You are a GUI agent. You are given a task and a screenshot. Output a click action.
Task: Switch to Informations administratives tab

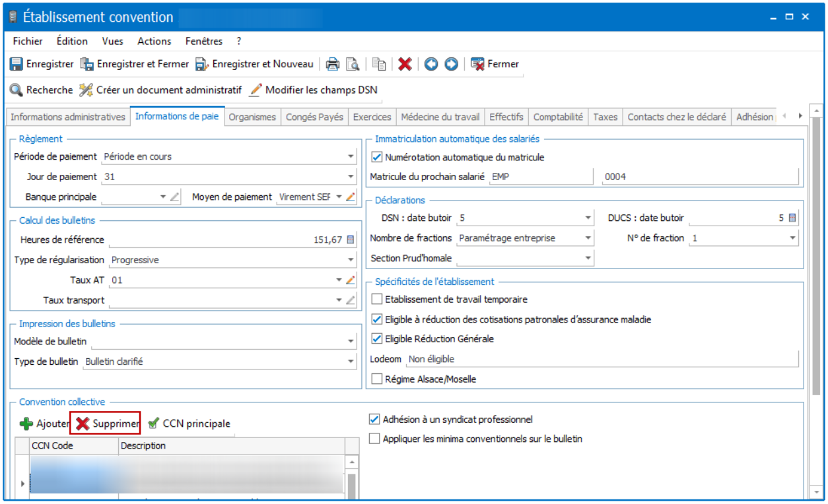tap(68, 117)
